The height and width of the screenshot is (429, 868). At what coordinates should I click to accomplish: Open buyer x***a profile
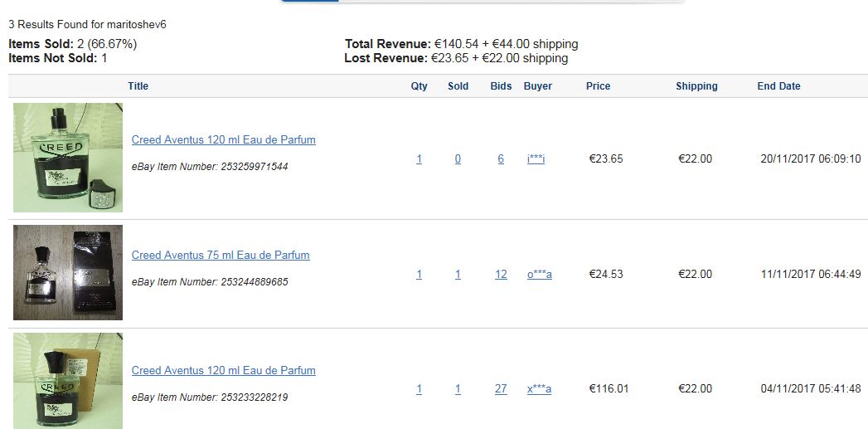[539, 389]
